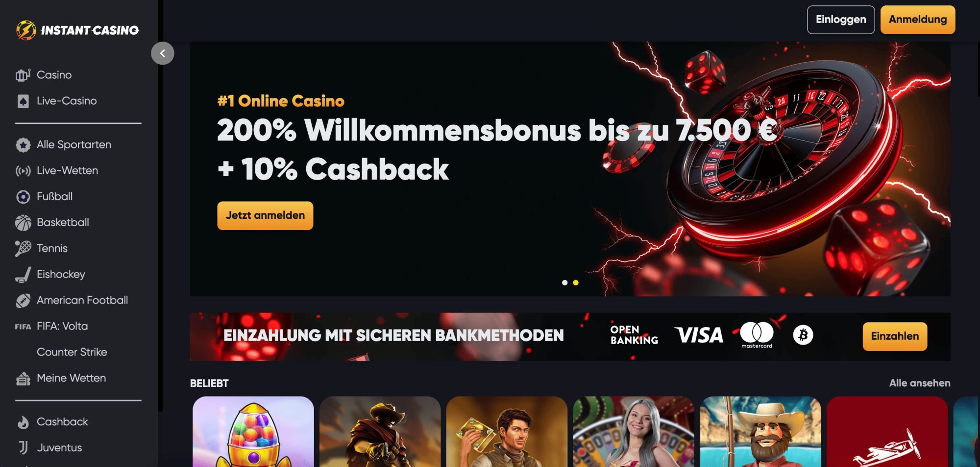Select the Juventus crest icon
The width and height of the screenshot is (980, 467).
coord(23,448)
